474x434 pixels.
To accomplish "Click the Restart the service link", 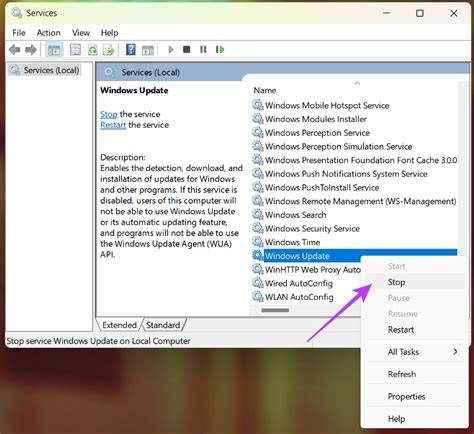I will tap(113, 125).
